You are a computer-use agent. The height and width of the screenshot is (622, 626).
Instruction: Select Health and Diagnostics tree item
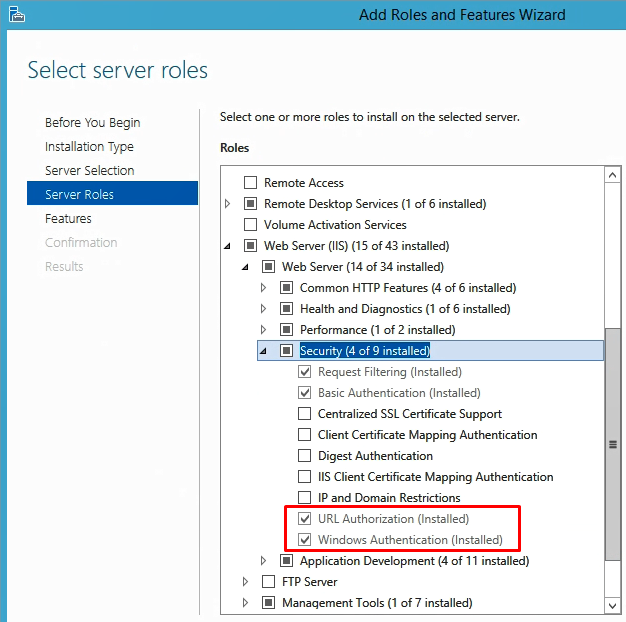(405, 309)
